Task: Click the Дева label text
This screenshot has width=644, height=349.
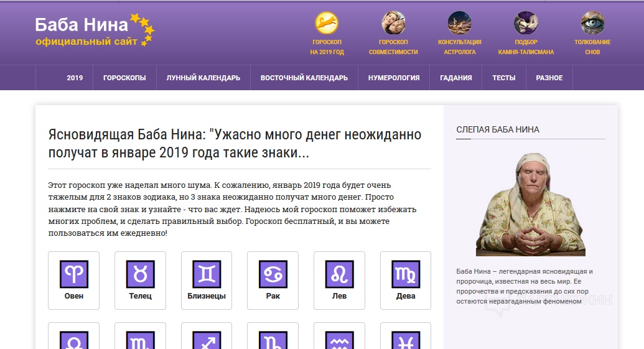Action: coord(406,296)
